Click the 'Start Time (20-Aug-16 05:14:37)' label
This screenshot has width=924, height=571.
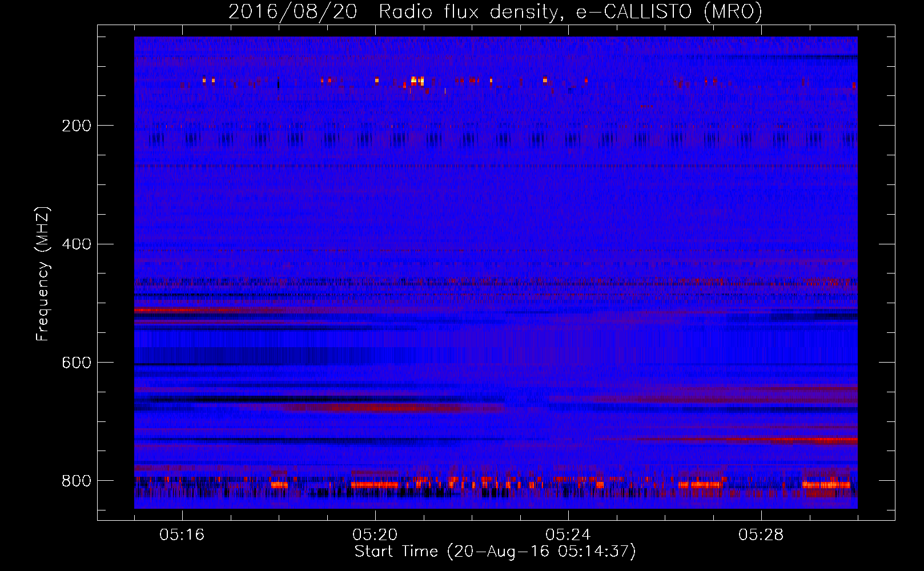pyautogui.click(x=495, y=552)
